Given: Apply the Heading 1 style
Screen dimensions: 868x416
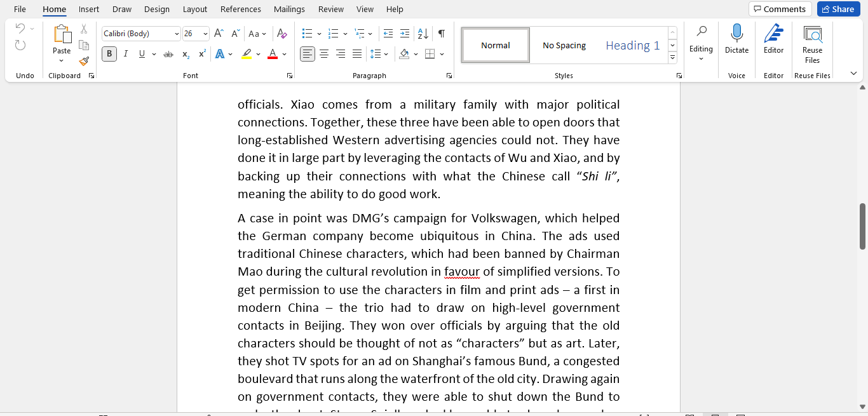Looking at the screenshot, I should 632,44.
